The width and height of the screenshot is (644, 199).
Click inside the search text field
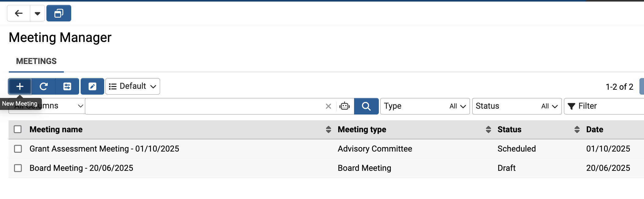click(x=205, y=106)
